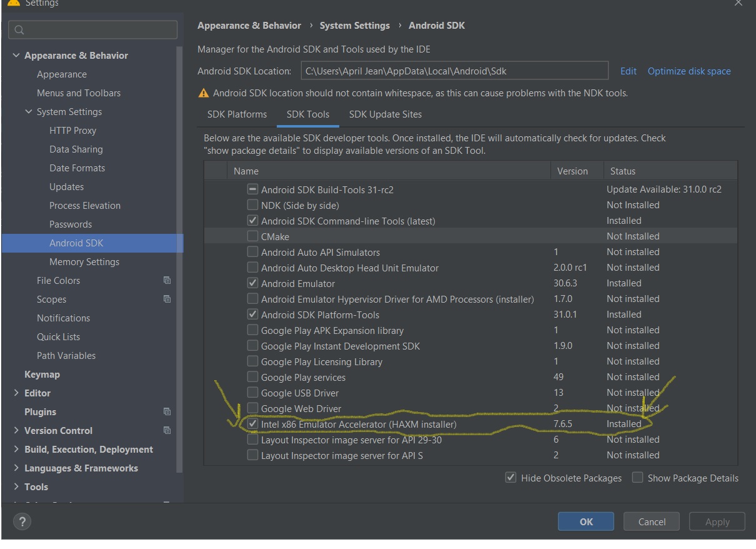756x549 pixels.
Task: Click the project-level icon beside Scopes
Action: click(x=167, y=300)
